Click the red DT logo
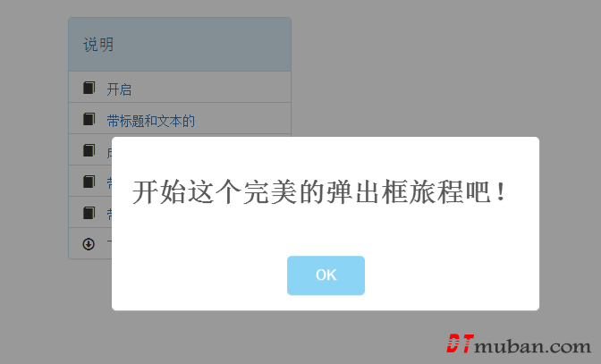Viewport: 601px width, 364px height. tap(460, 343)
